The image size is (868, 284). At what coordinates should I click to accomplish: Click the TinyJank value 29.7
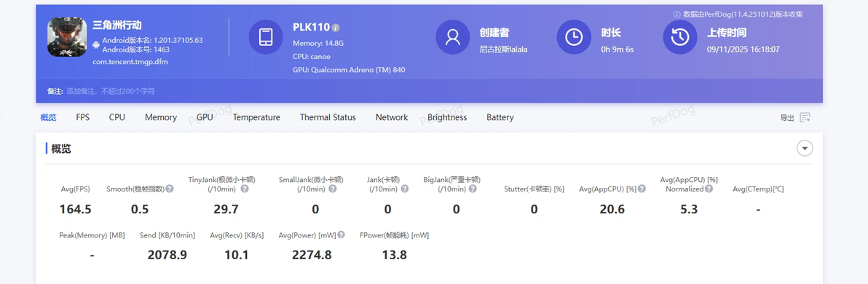226,209
